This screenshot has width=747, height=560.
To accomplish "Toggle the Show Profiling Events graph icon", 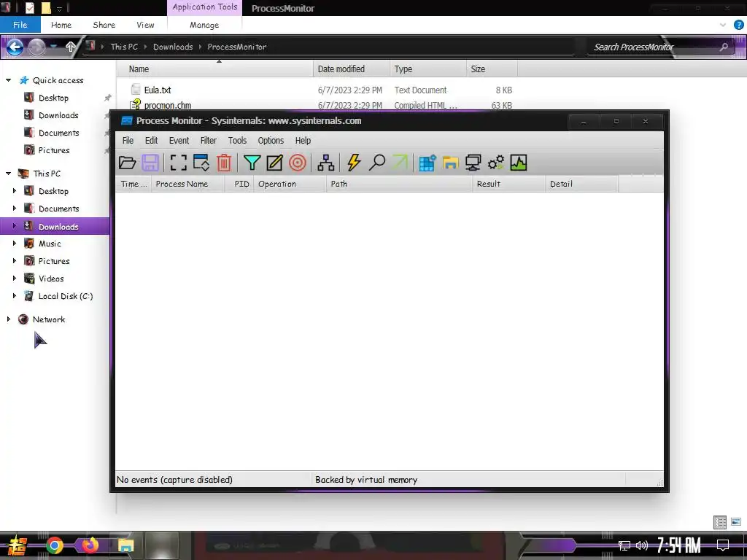I will point(519,163).
